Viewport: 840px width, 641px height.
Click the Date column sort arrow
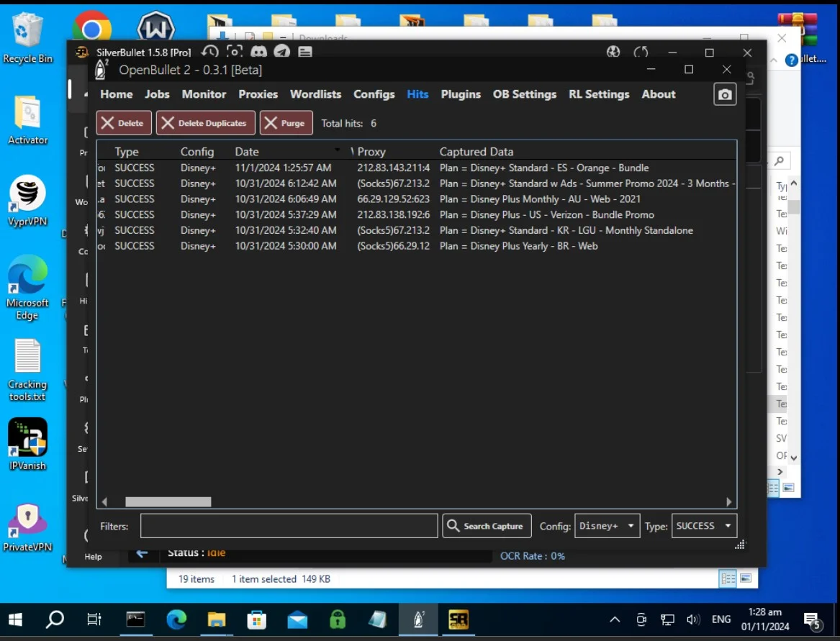point(337,149)
